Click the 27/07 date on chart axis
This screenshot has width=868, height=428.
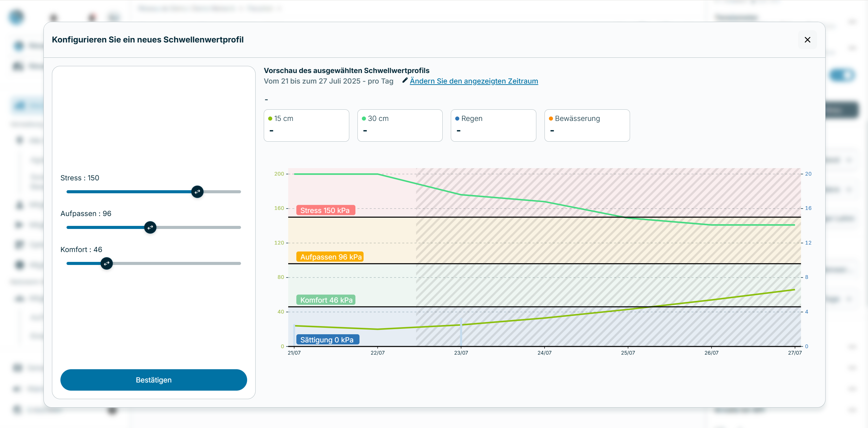(795, 353)
